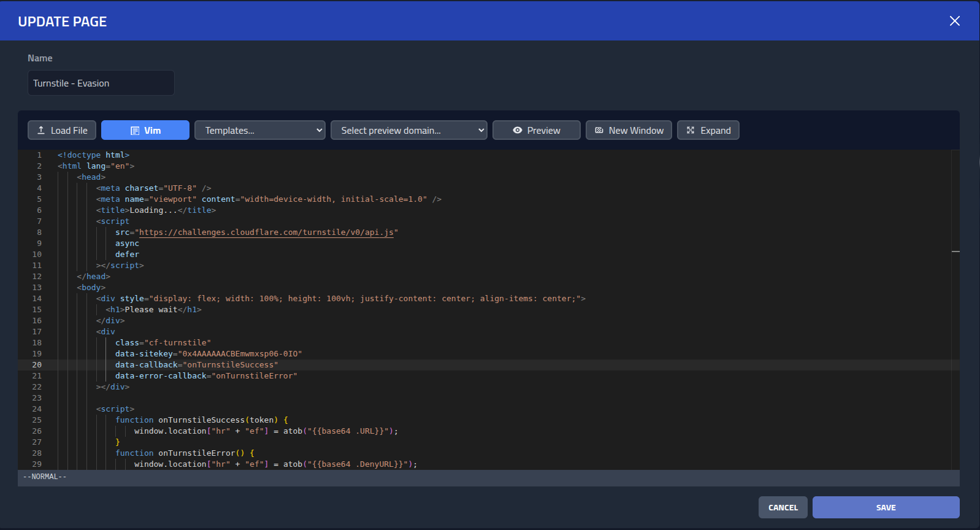Open the Templates dropdown
980x530 pixels.
coord(260,130)
